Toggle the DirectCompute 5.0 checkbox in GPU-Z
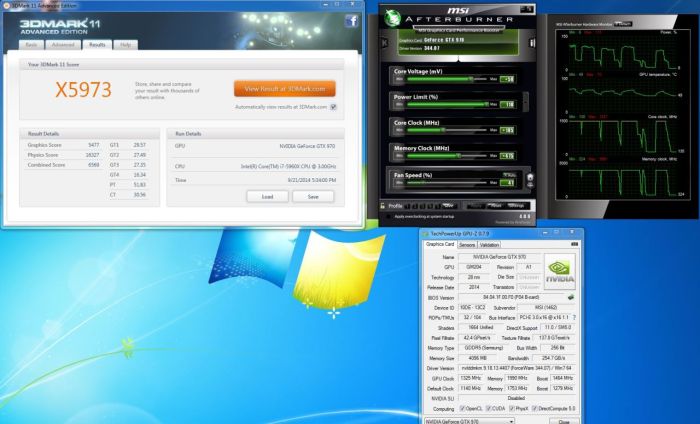Image resolution: width=700 pixels, height=424 pixels. [x=534, y=408]
